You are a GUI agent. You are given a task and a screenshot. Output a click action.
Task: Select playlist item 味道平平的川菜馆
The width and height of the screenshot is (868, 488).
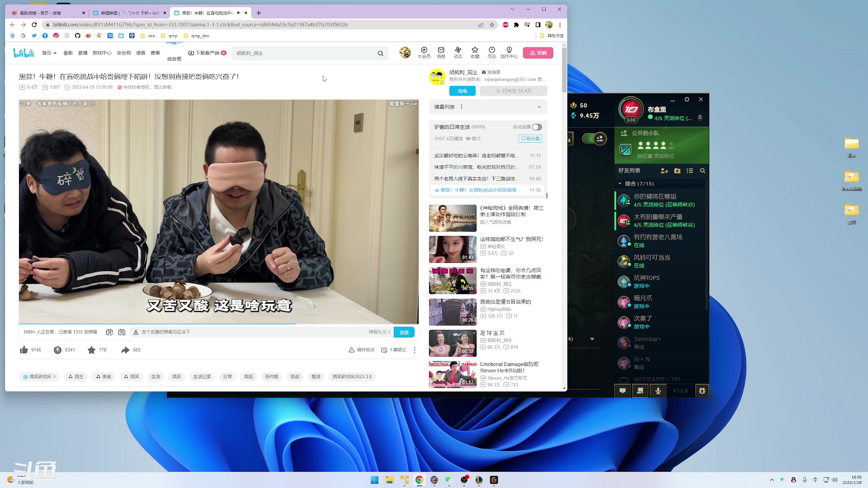point(487,167)
